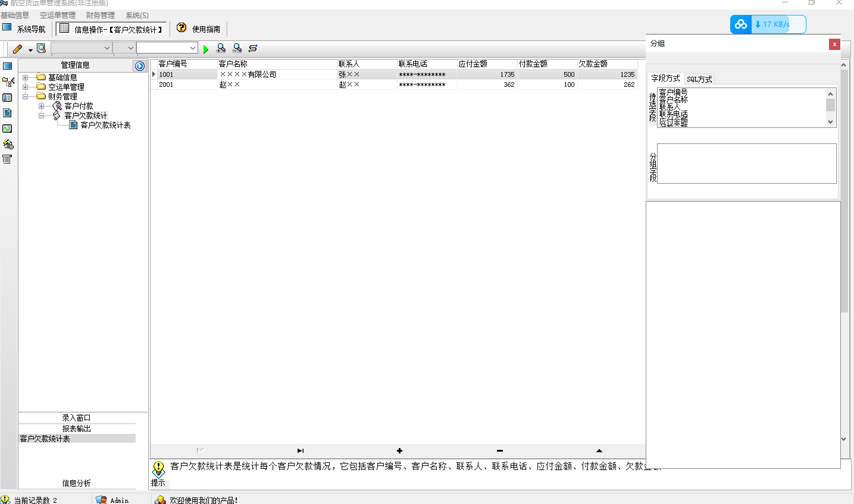The height and width of the screenshot is (504, 854).
Task: Add a record with plus navigator button
Action: point(399,450)
